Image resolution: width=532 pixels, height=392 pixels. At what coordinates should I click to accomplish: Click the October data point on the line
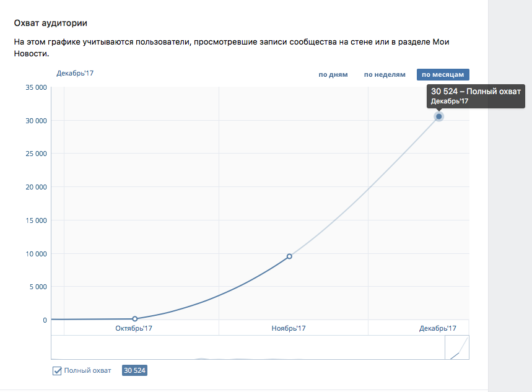[x=135, y=319]
